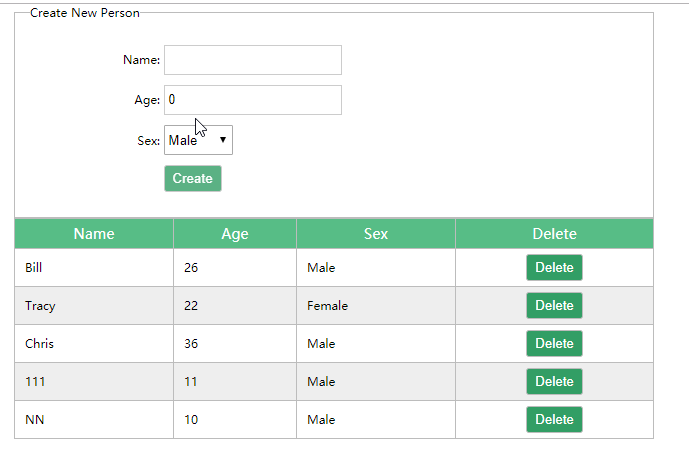Click the Male cell in NN's row
Image resolution: width=689 pixels, height=468 pixels.
tap(376, 420)
